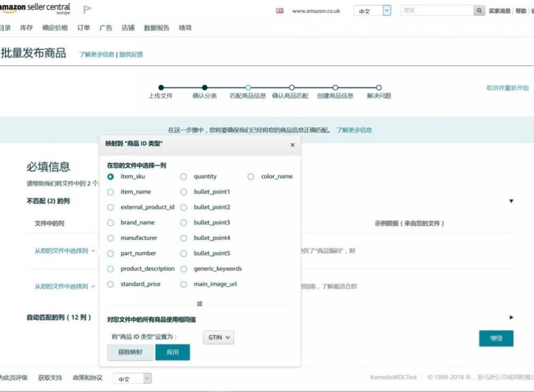The height and width of the screenshot is (392, 534).
Task: Click the 解决问题 progress step marker
Action: [379, 87]
